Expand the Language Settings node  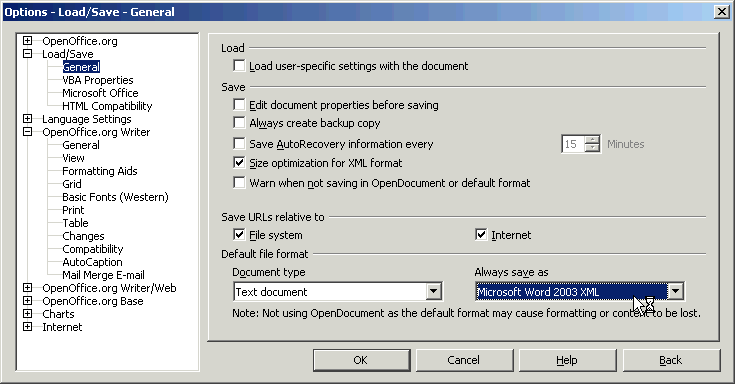click(28, 119)
